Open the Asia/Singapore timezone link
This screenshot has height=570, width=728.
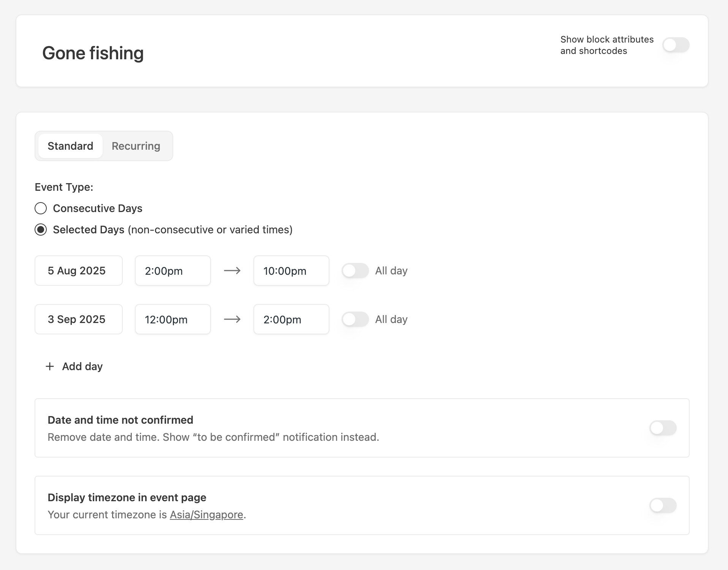206,515
